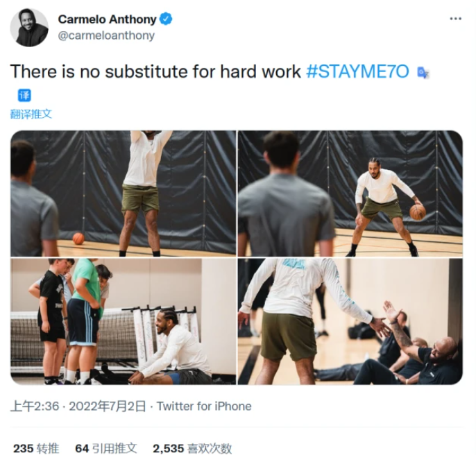Click the 翻译推文 translate tweet link
Image resolution: width=476 pixels, height=455 pixels.
(x=31, y=114)
